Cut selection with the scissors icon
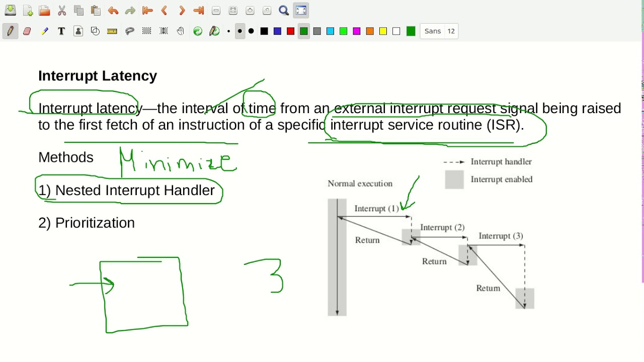The width and height of the screenshot is (644, 362). (x=62, y=11)
